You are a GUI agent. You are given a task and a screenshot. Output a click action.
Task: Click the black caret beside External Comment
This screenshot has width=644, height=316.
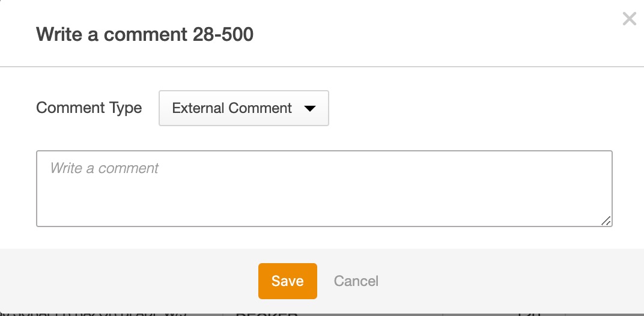(310, 109)
